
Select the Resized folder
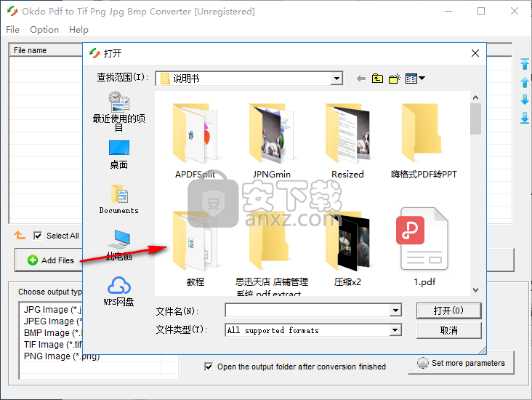pyautogui.click(x=347, y=140)
